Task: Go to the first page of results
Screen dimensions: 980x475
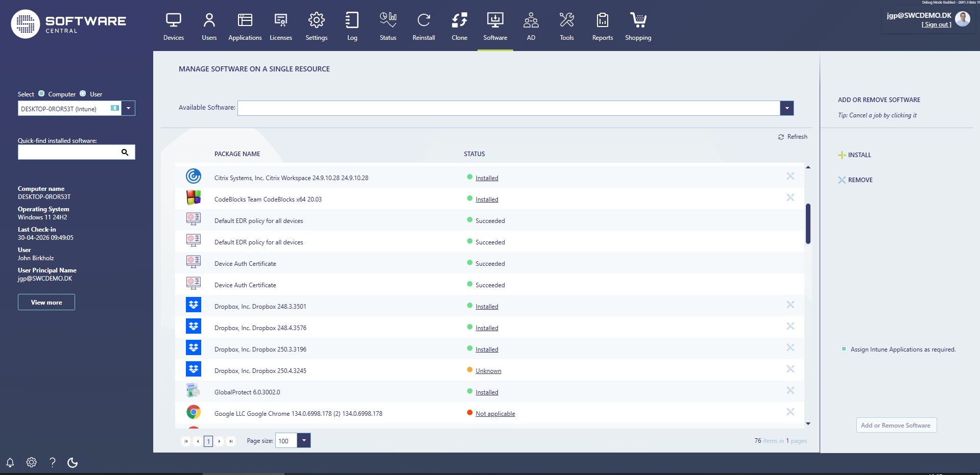Action: click(186, 441)
